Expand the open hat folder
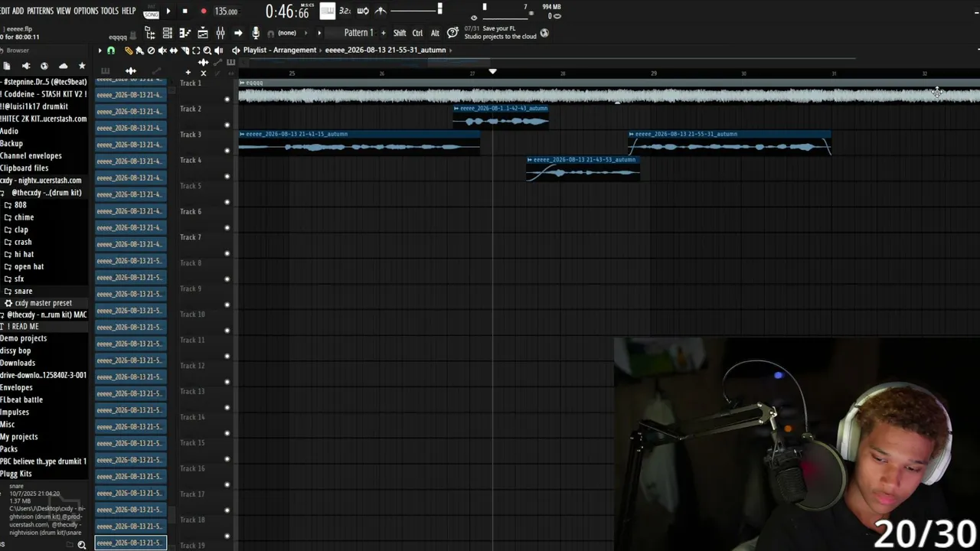 click(x=28, y=266)
